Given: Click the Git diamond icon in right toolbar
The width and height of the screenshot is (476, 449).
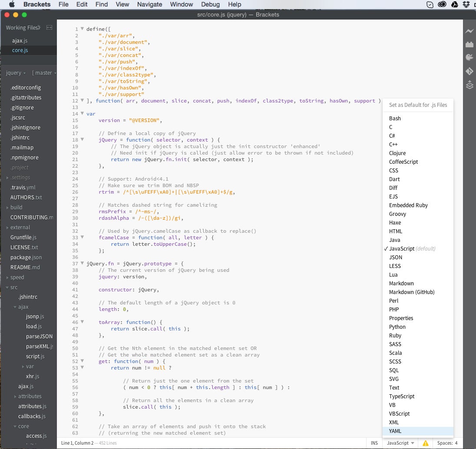Looking at the screenshot, I should coord(469,71).
